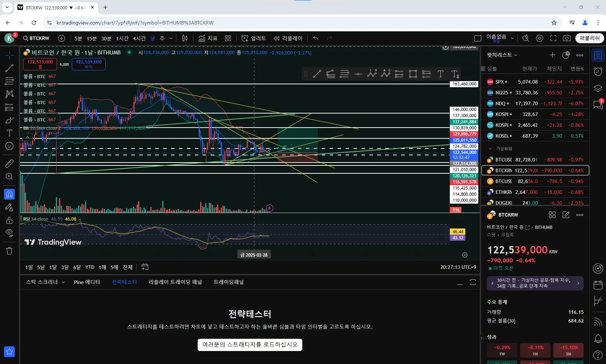606x364 pixels.
Task: Open alerts clock panel in right sidebar
Action: (x=598, y=71)
